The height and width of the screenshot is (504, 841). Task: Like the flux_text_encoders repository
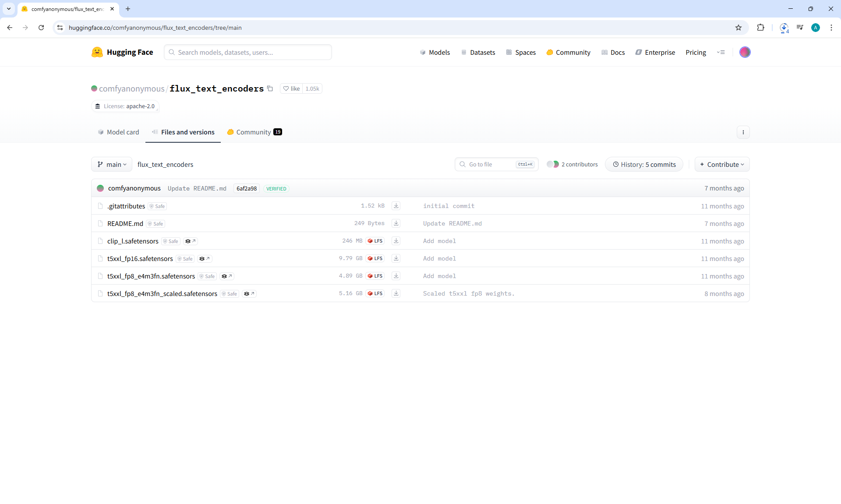(x=291, y=88)
